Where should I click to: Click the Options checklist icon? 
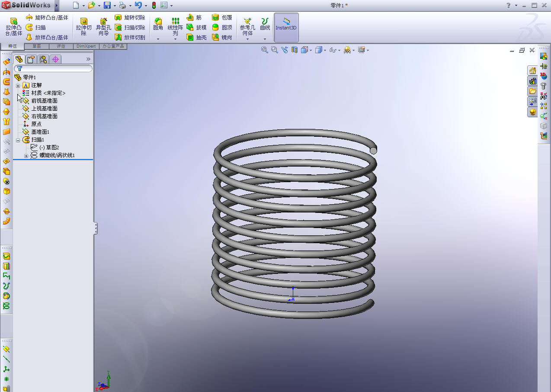pyautogui.click(x=164, y=6)
